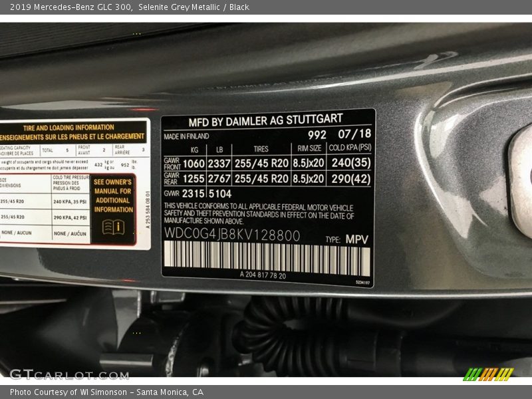The image size is (532, 399).
Task: Click the 'Photo Courtesy of WI Simonson' caption
Action: click(68, 392)
